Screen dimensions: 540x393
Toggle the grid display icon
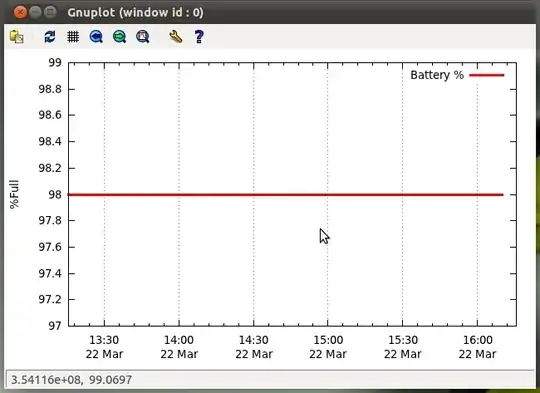point(73,37)
